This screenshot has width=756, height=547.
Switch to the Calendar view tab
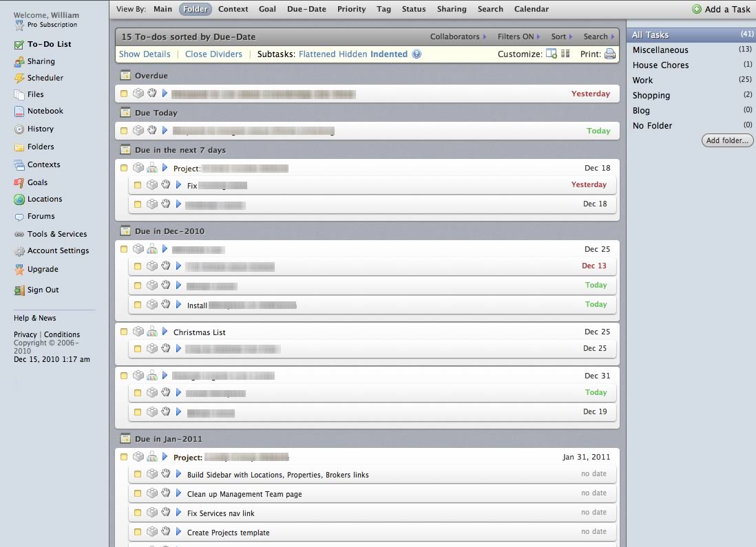pos(531,9)
